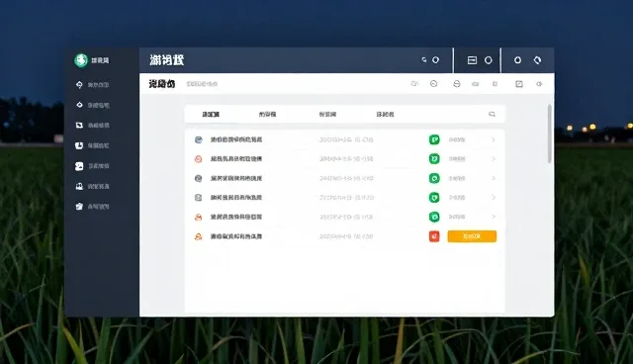Expand the first list row via its chevron
The image size is (633, 364).
click(x=494, y=139)
